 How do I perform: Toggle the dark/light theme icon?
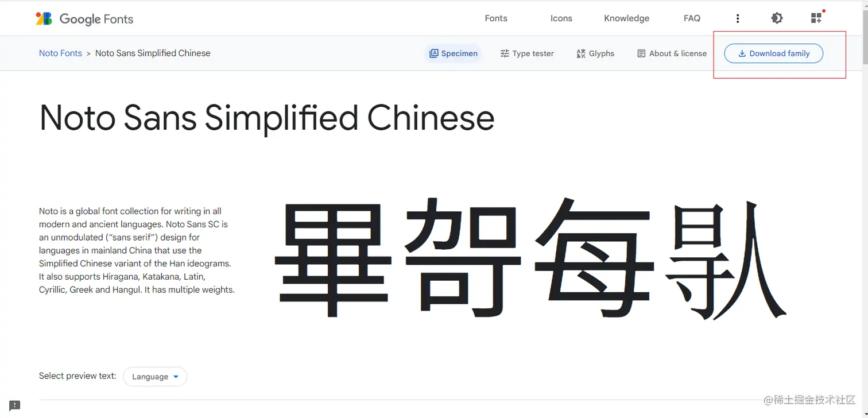(x=777, y=18)
